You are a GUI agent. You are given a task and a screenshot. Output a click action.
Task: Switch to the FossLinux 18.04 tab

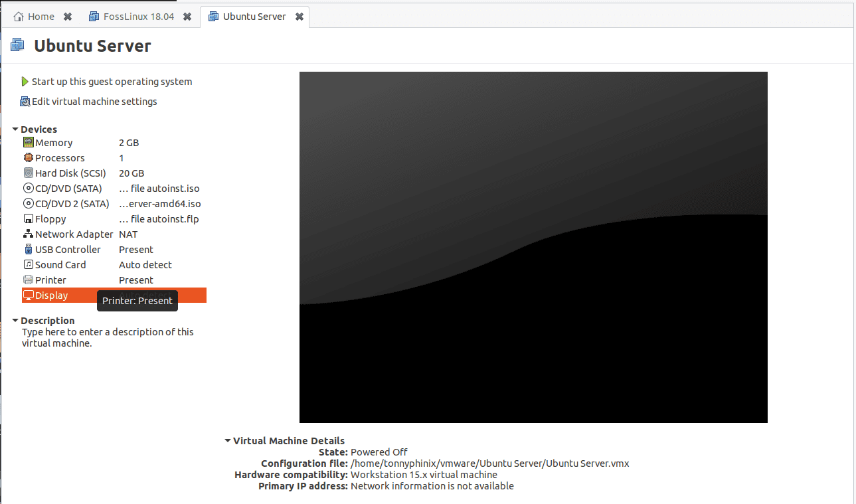click(139, 16)
